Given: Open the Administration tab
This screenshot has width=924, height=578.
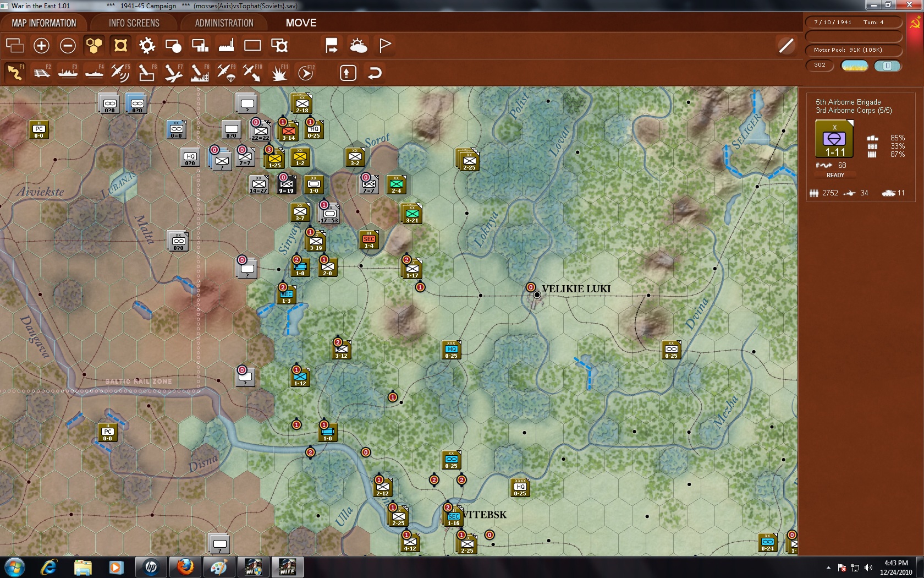Looking at the screenshot, I should (x=224, y=23).
